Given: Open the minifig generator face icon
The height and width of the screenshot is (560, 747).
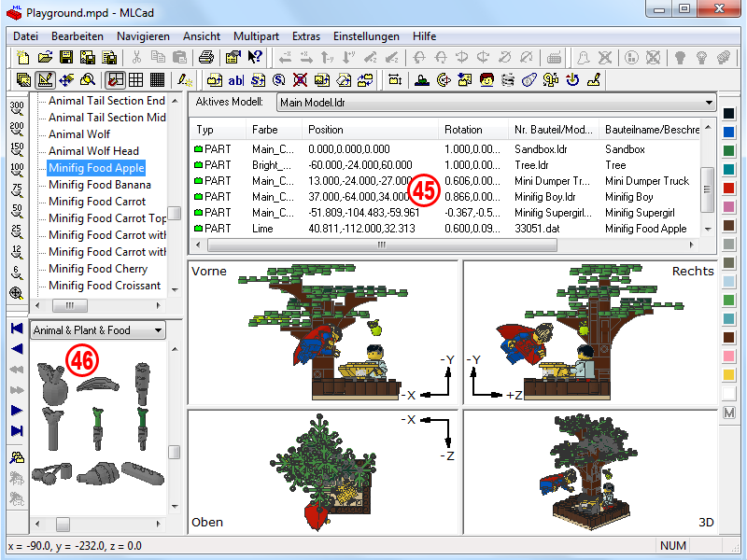Looking at the screenshot, I should (486, 80).
